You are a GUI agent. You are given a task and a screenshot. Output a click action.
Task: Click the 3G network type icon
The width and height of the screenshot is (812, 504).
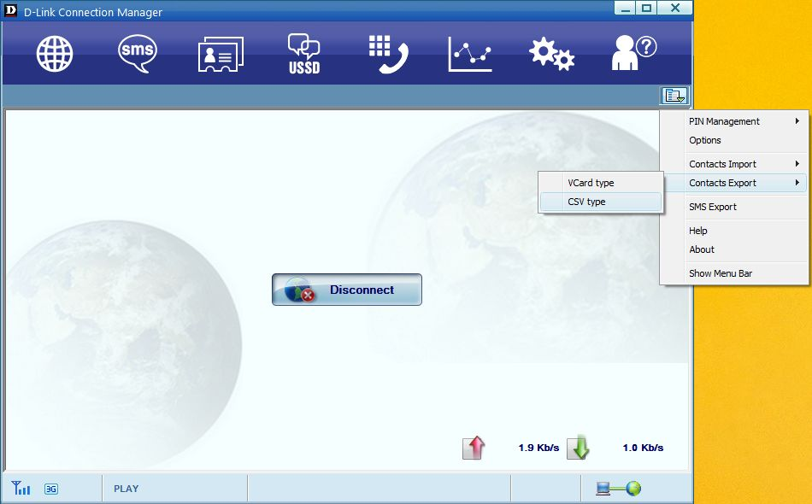tap(51, 489)
